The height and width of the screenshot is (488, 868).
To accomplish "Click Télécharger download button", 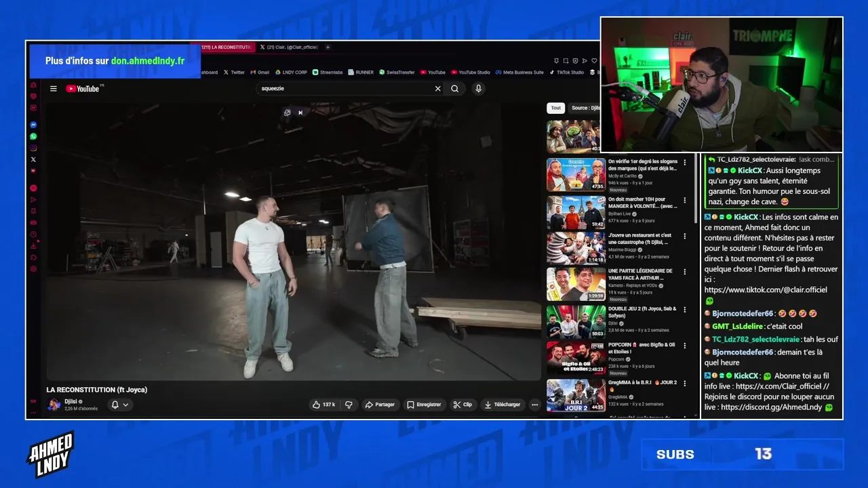I will click(x=502, y=405).
